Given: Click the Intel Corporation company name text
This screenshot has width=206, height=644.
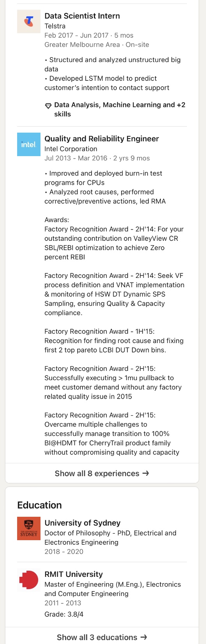Looking at the screenshot, I should [71, 149].
